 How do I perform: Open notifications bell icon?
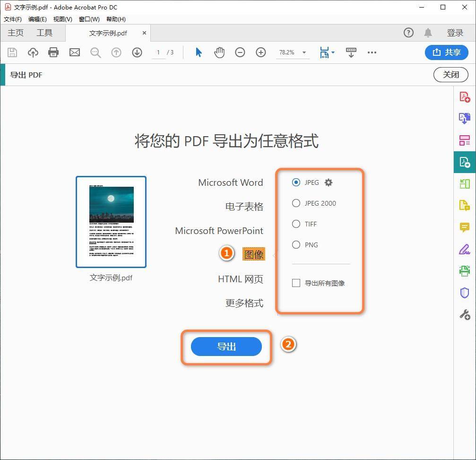[428, 33]
